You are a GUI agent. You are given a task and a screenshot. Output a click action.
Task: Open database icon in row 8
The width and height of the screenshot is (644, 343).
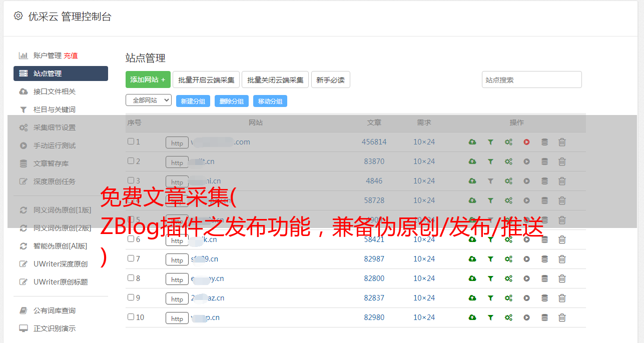point(544,278)
